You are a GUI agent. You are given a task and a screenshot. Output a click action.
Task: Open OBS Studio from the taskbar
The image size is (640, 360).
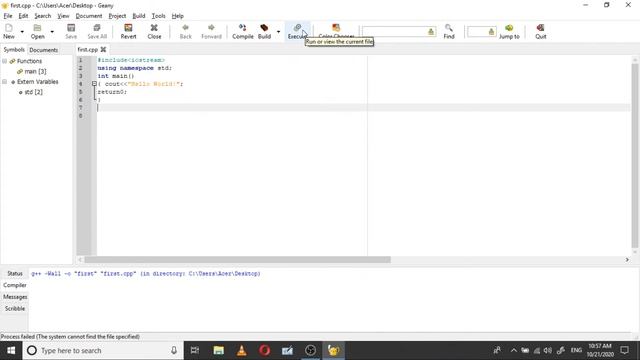[x=311, y=350]
